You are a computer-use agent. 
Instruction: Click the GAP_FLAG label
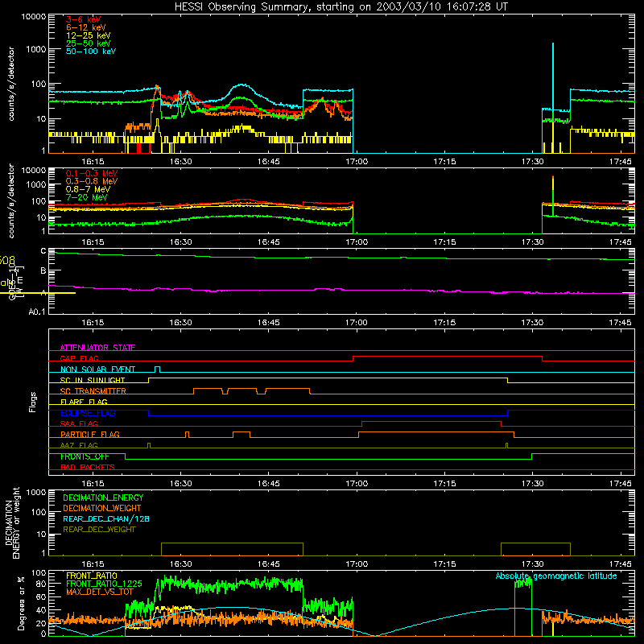(x=79, y=358)
